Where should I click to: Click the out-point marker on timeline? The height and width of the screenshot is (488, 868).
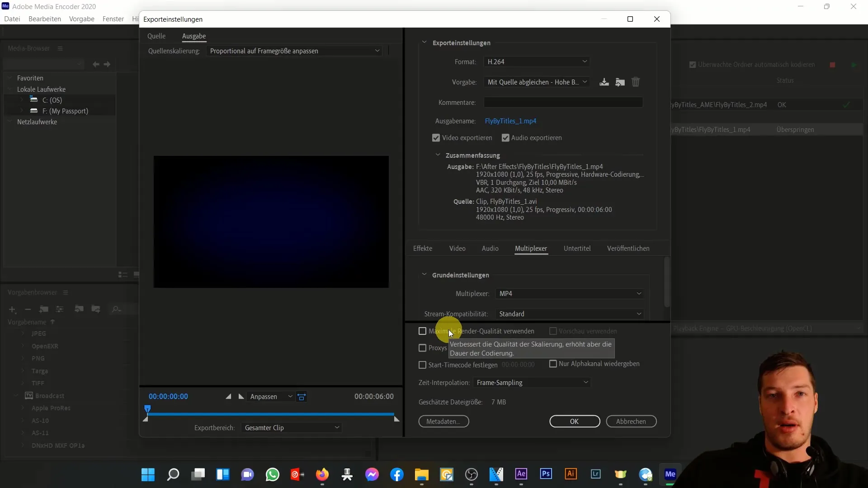click(396, 419)
